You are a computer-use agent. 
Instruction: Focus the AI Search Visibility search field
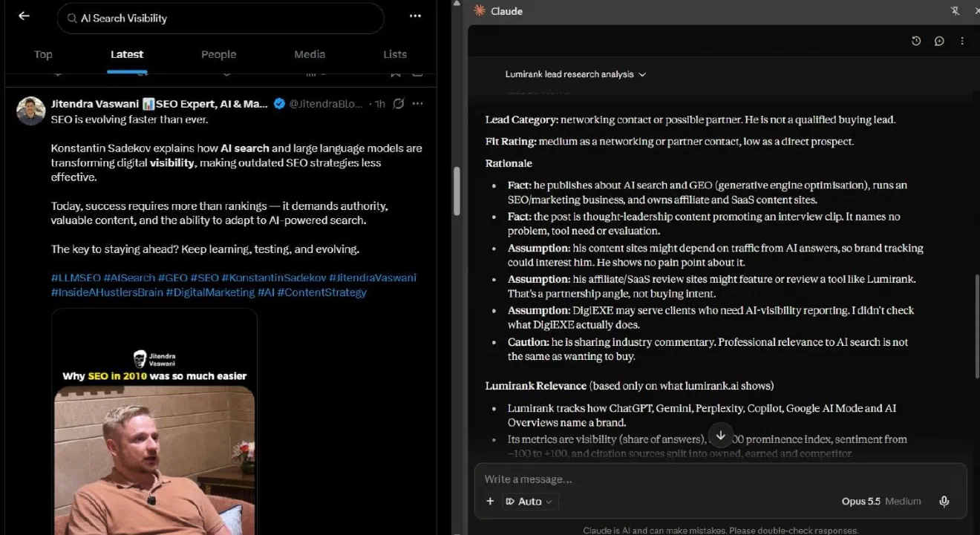(x=220, y=18)
